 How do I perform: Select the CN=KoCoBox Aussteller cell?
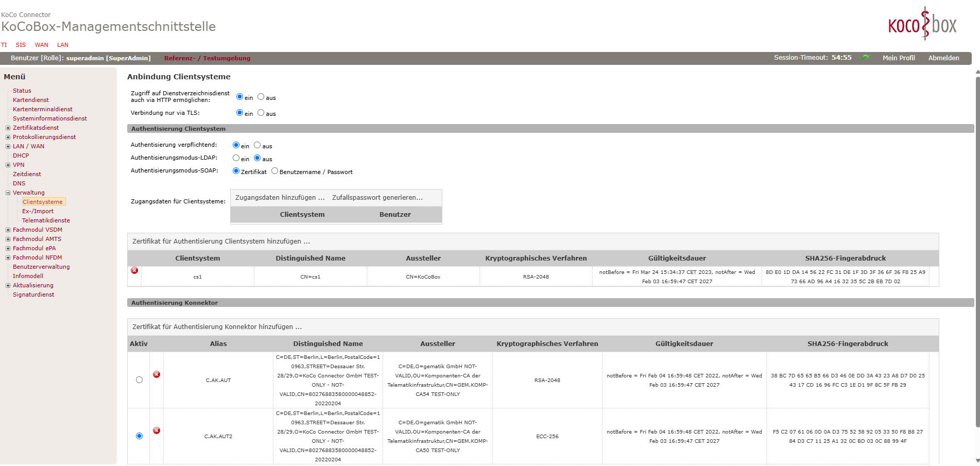click(x=423, y=277)
